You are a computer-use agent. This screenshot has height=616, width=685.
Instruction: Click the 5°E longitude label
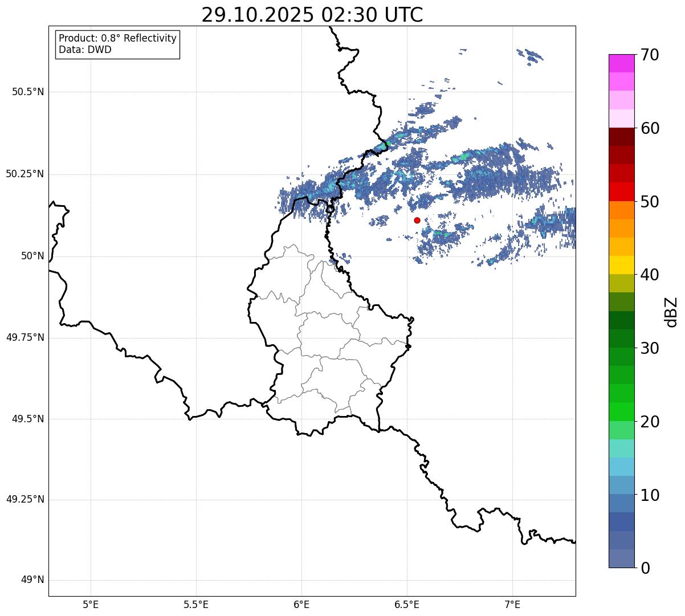(x=91, y=604)
